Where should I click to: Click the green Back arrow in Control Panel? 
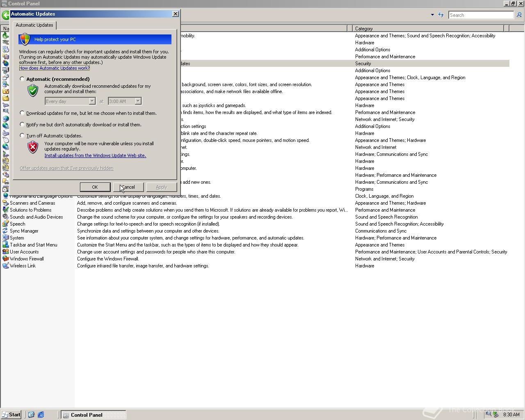coord(5,15)
